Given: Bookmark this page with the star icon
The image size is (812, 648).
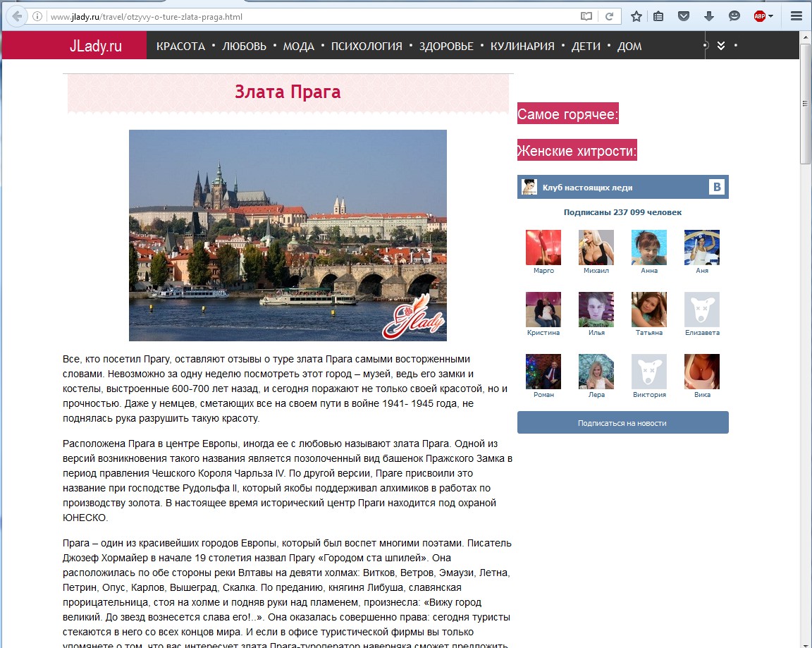Looking at the screenshot, I should [x=636, y=17].
